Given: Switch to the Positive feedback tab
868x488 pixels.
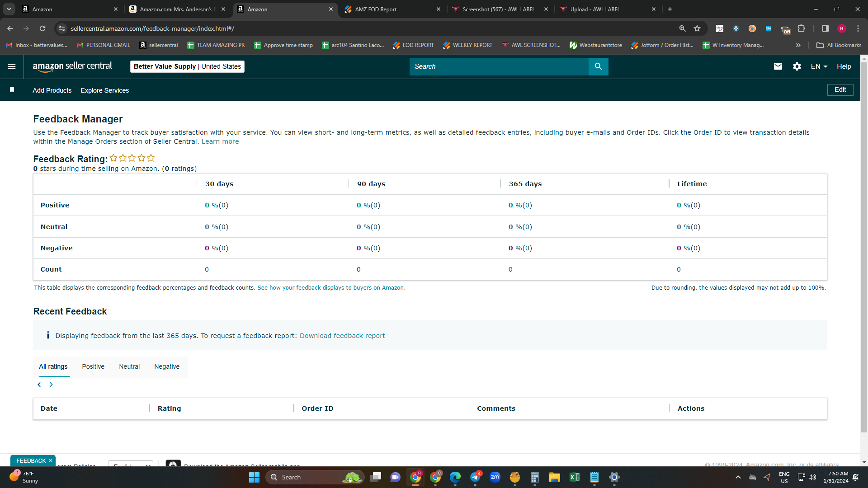Looking at the screenshot, I should (x=93, y=366).
